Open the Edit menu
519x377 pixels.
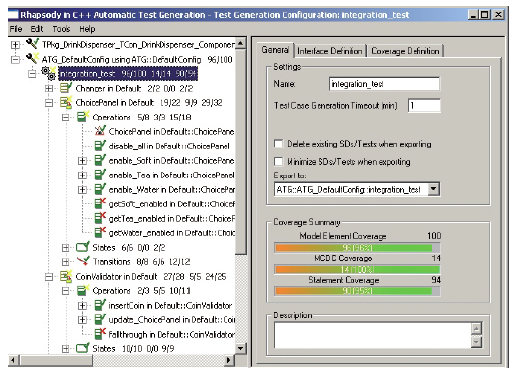tap(37, 29)
